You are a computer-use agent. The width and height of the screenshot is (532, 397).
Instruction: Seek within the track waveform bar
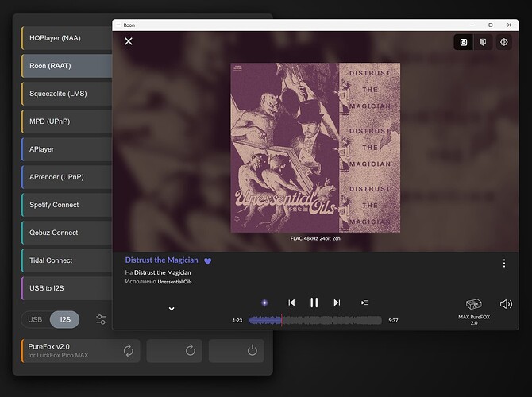pos(315,320)
